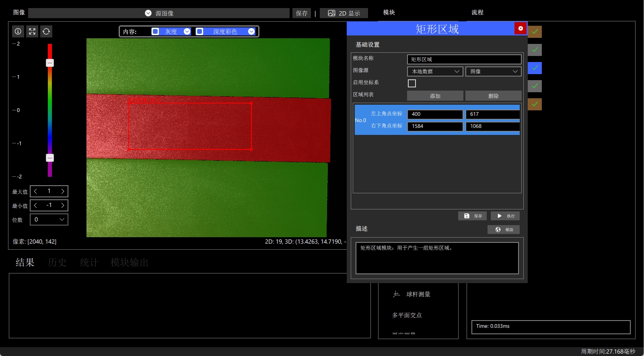Open the 位数 dropdown
This screenshot has width=644, height=356.
(49, 219)
